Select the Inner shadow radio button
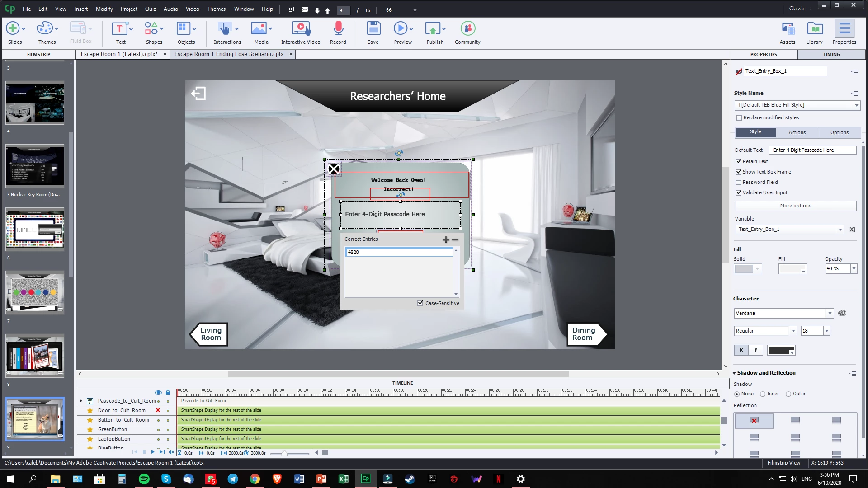 click(763, 394)
